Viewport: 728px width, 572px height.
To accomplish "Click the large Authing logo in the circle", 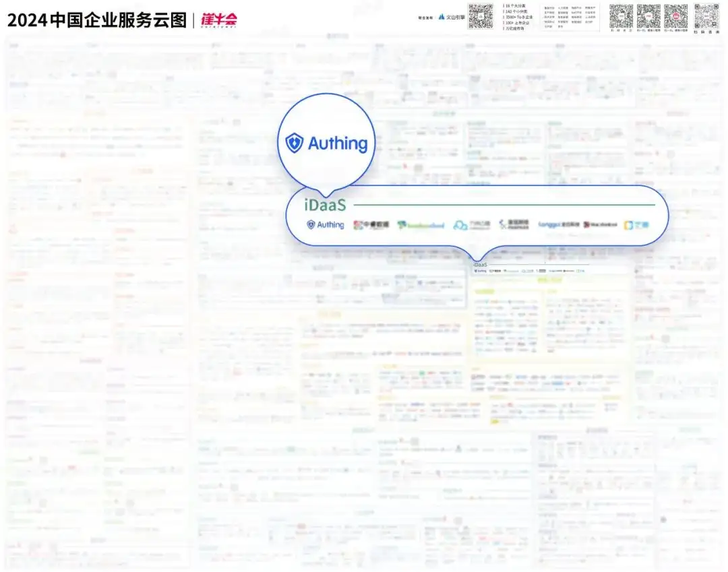I will tap(326, 144).
